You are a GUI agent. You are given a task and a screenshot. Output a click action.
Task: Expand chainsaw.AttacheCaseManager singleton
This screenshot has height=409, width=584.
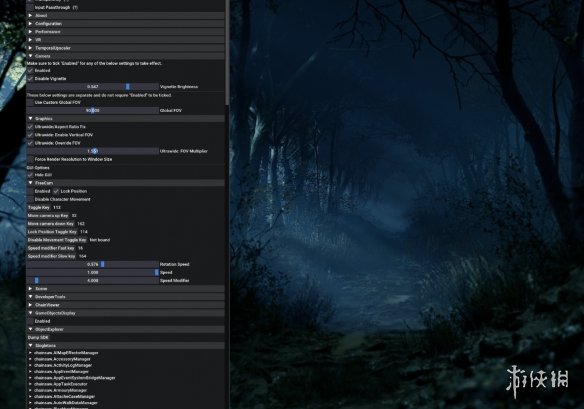(62, 397)
